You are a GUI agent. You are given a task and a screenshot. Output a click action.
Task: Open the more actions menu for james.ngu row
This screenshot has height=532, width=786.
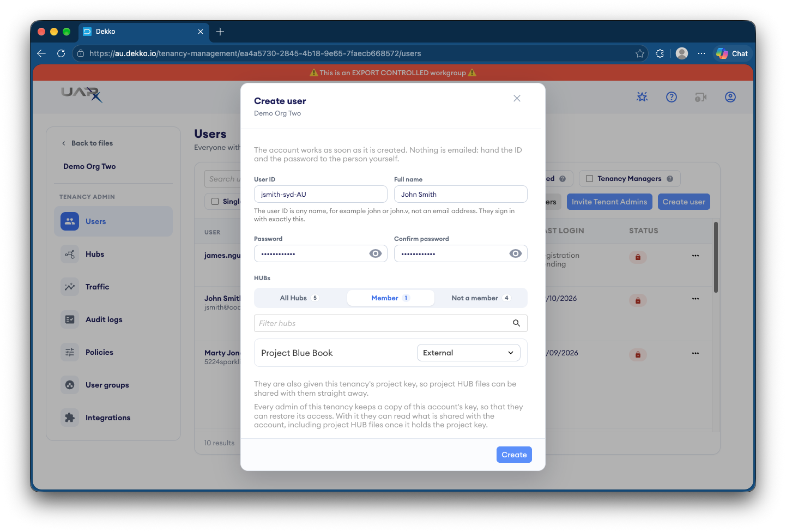click(696, 256)
